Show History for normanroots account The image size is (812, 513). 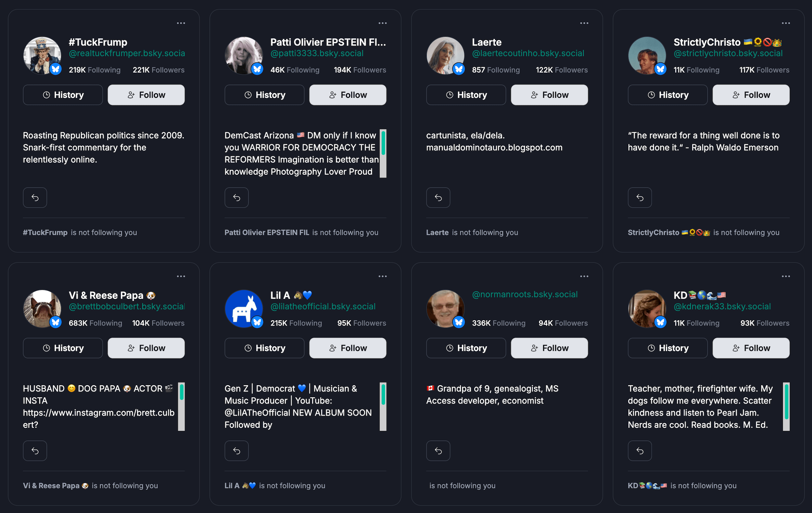[x=466, y=348]
